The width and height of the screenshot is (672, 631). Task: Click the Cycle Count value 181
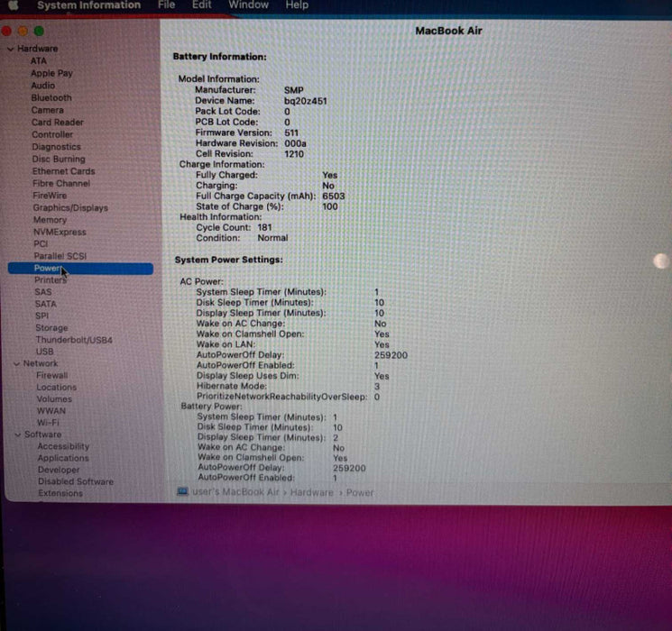pyautogui.click(x=264, y=227)
